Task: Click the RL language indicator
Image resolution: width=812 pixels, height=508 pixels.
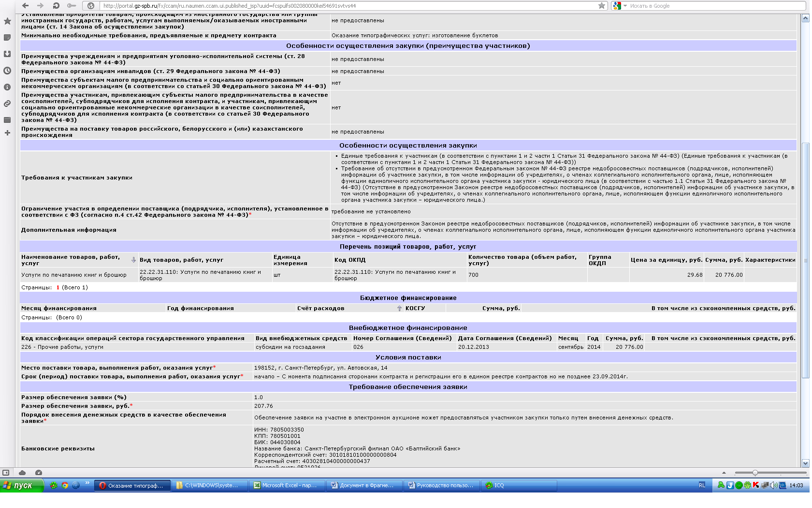Action: click(702, 485)
